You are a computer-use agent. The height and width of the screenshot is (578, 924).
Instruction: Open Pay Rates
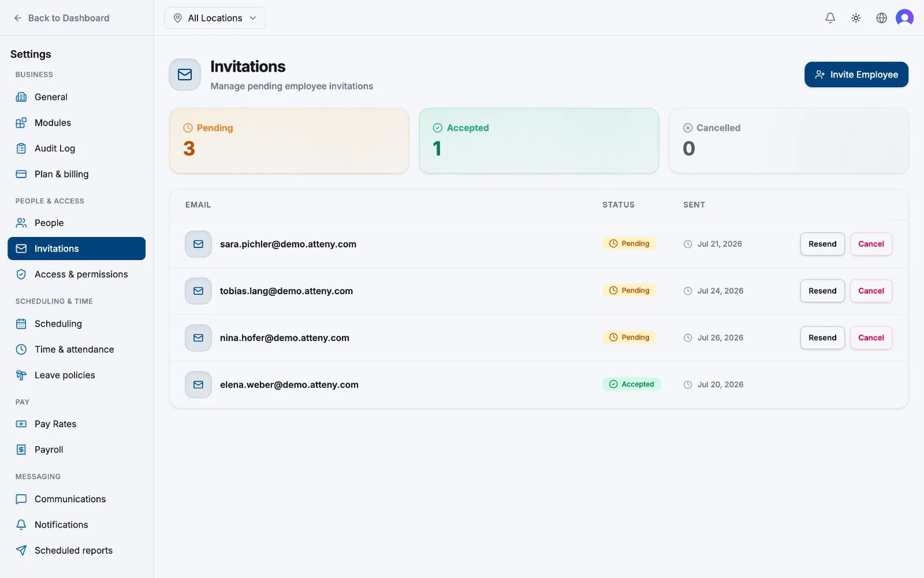point(76,424)
